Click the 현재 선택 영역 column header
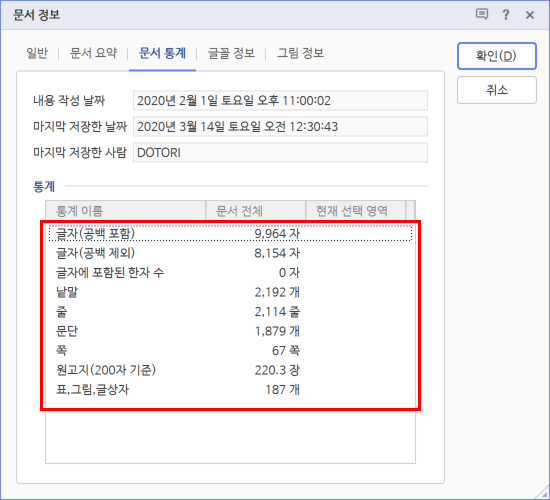Image resolution: width=550 pixels, height=500 pixels. [x=356, y=211]
